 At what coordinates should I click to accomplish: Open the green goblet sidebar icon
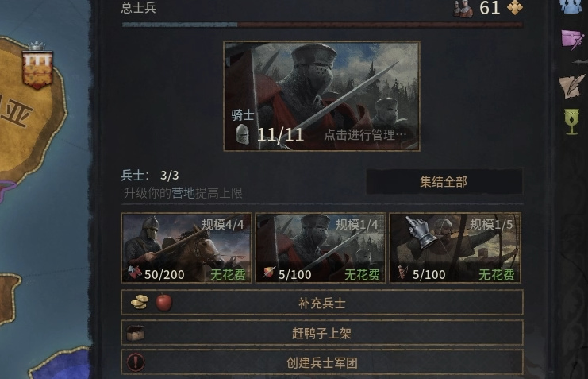tap(572, 122)
